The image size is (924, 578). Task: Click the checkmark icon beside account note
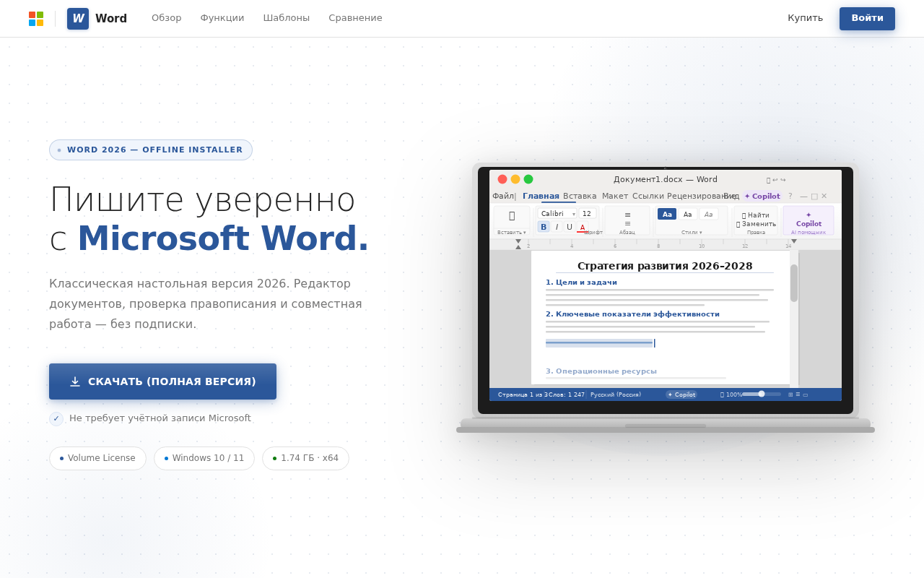(x=56, y=419)
